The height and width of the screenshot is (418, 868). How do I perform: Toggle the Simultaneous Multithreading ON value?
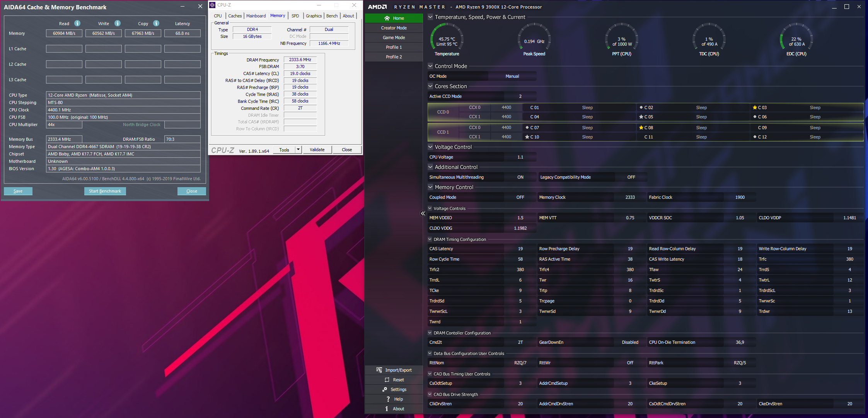pos(520,177)
